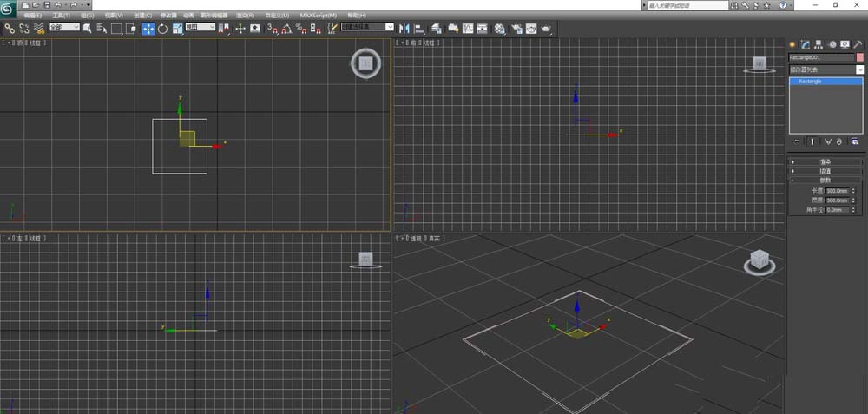Expand the Rendering rollout
The width and height of the screenshot is (868, 414).
825,161
